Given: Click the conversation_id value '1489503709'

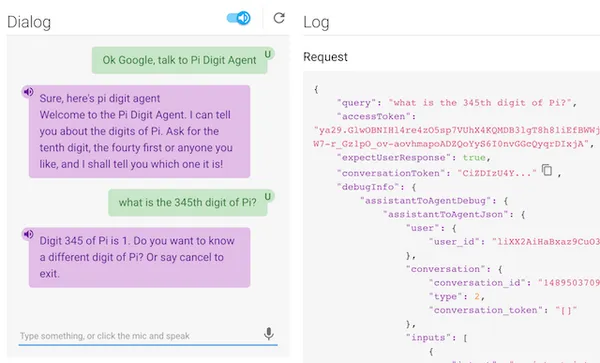Looking at the screenshot, I should tap(568, 283).
